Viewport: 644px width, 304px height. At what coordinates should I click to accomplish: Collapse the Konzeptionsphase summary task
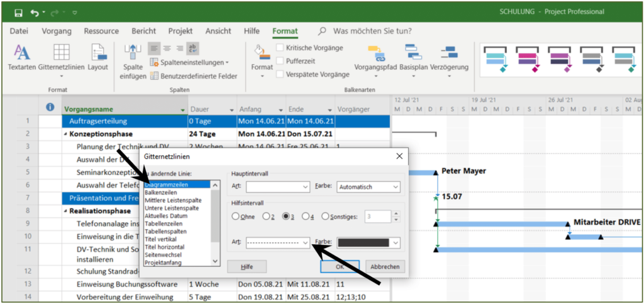pyautogui.click(x=66, y=134)
